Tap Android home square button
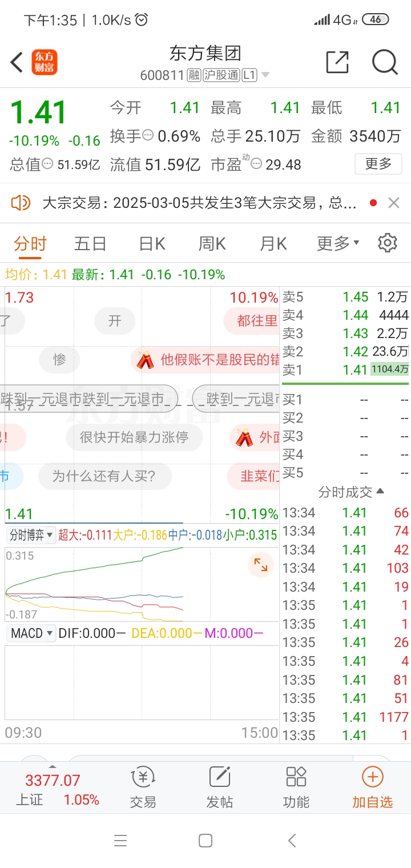The height and width of the screenshot is (868, 411). click(205, 841)
